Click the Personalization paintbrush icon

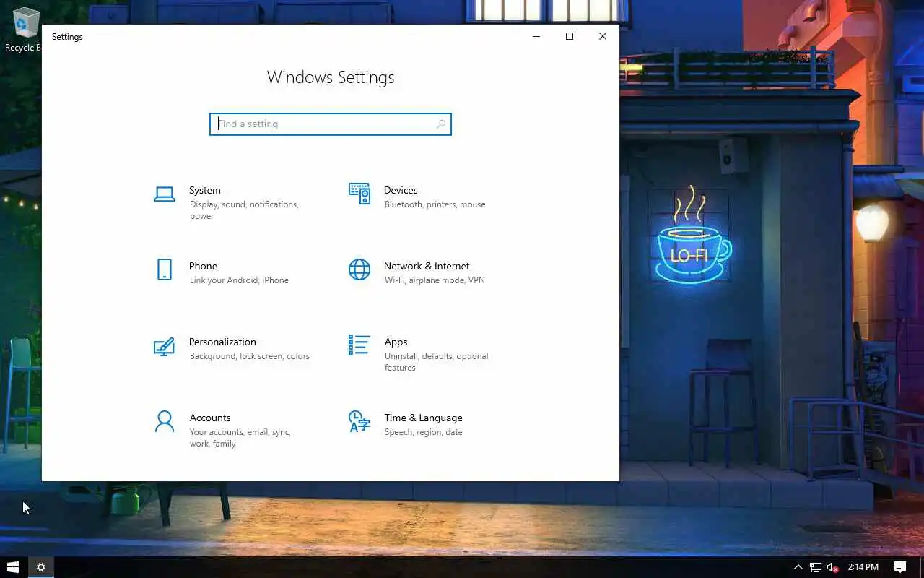click(x=165, y=346)
